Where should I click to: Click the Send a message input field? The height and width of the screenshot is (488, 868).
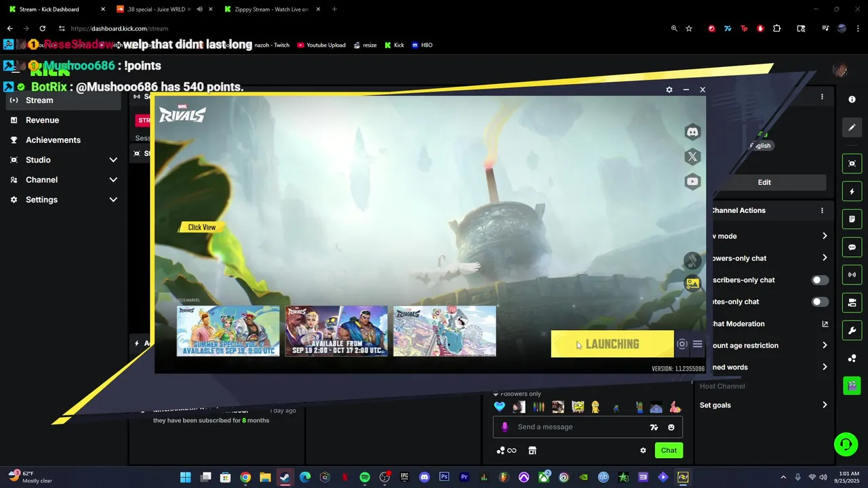coord(587,427)
